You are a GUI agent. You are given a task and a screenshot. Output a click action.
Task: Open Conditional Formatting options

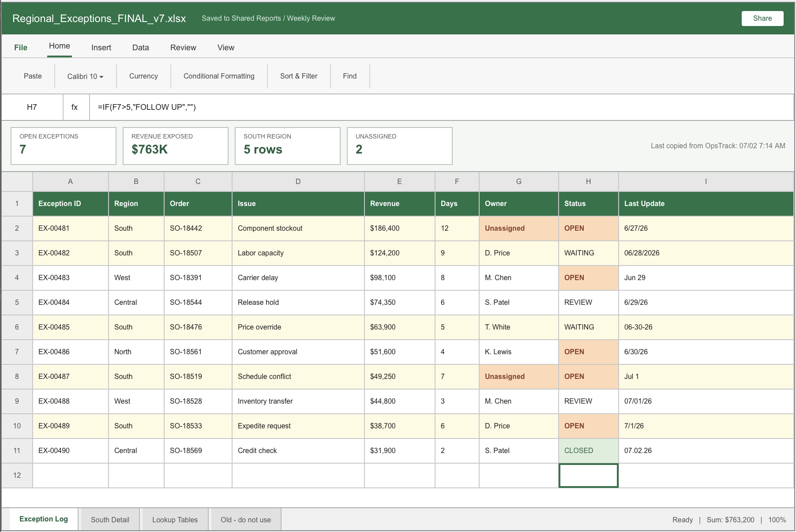[219, 76]
